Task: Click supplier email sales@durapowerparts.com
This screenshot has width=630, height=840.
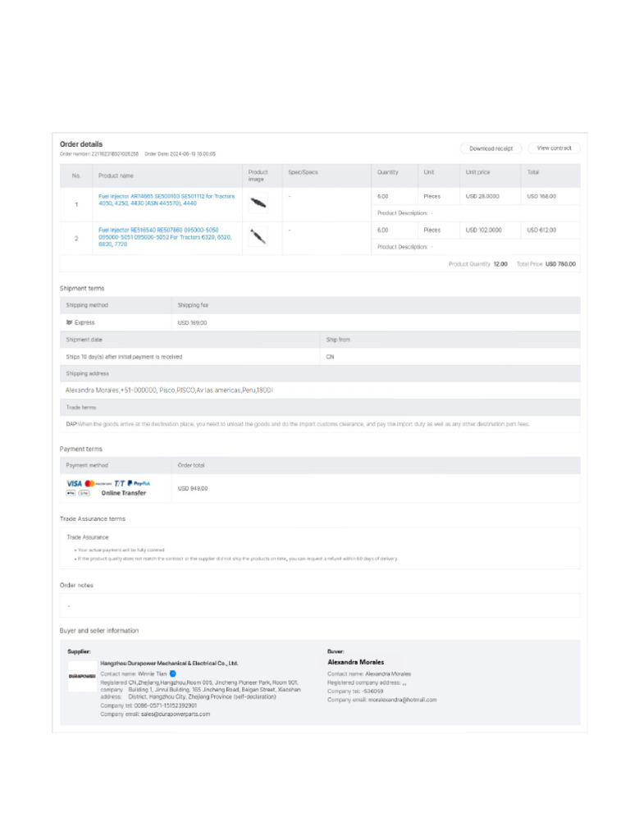Action: point(175,714)
